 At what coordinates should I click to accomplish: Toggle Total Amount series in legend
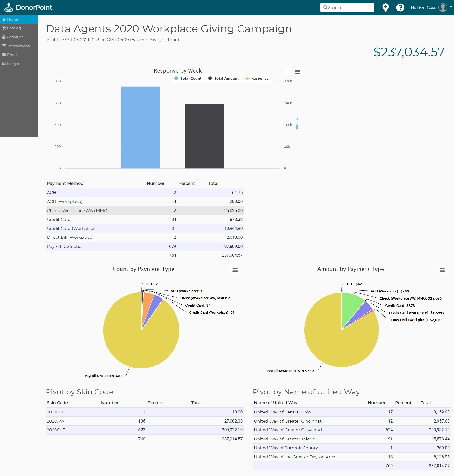223,78
